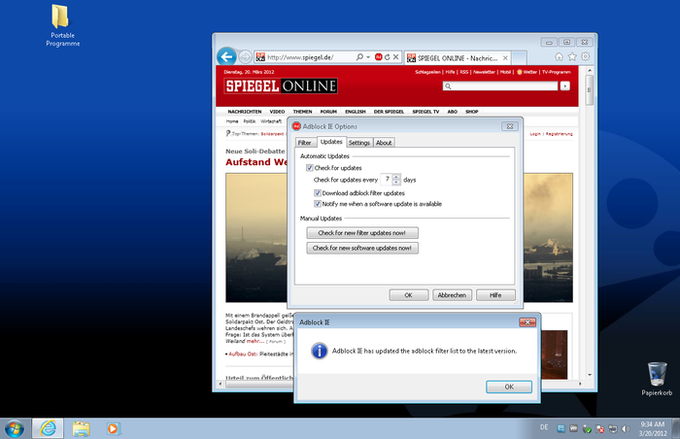The image size is (680, 439).
Task: Open the Portable Programme desktop folder
Action: pyautogui.click(x=62, y=26)
